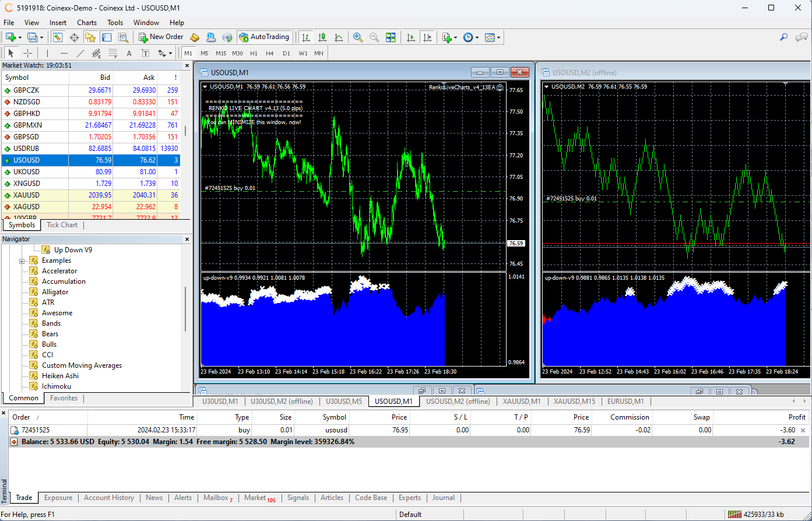Toggle chart shift from right border

pos(428,37)
